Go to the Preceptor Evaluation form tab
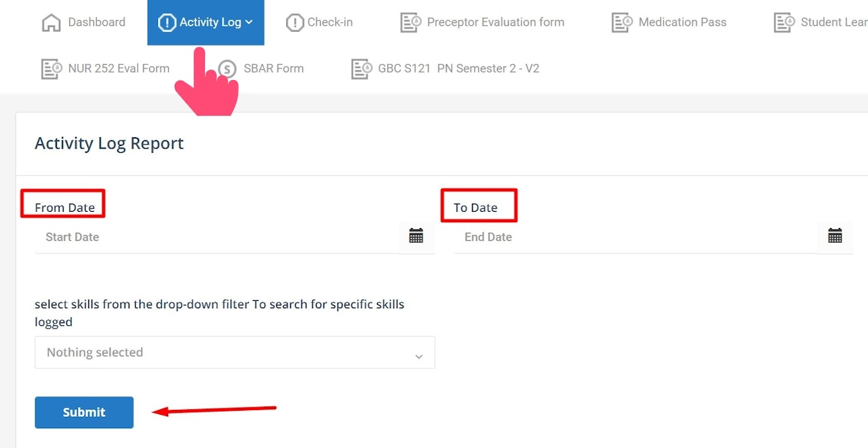 tap(495, 22)
